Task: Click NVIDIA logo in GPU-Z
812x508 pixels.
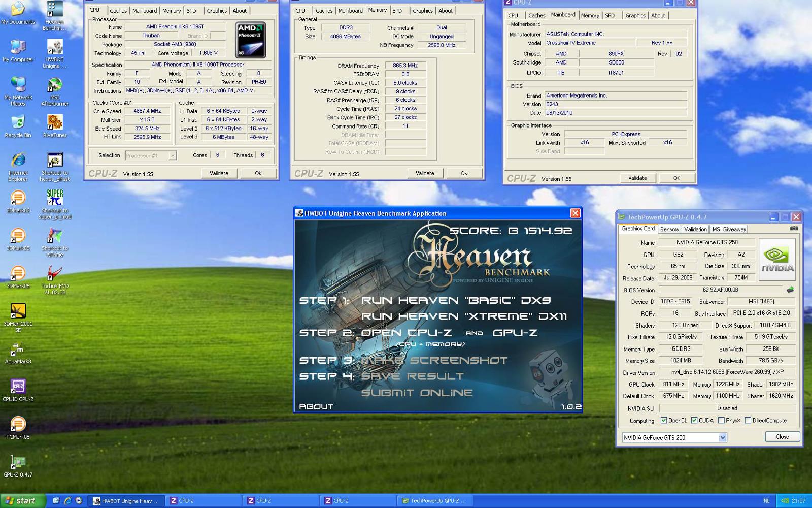Action: 777,259
